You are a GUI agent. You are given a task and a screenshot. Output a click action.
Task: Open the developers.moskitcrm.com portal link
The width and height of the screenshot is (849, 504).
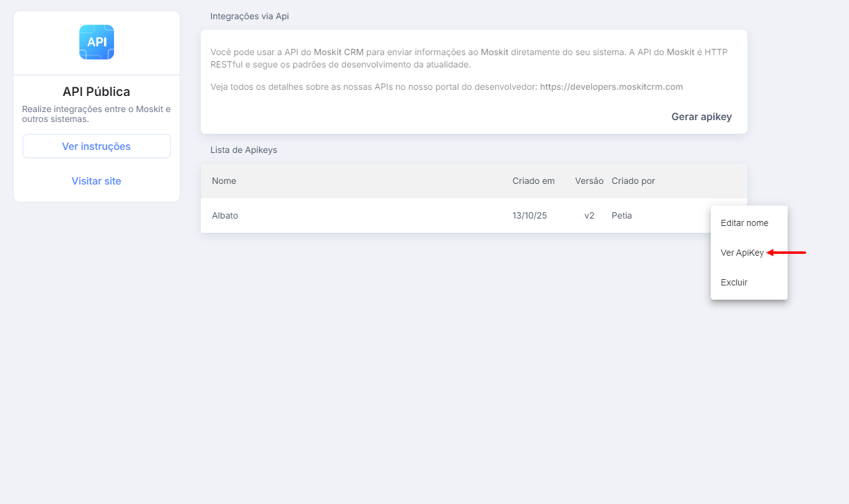(611, 87)
